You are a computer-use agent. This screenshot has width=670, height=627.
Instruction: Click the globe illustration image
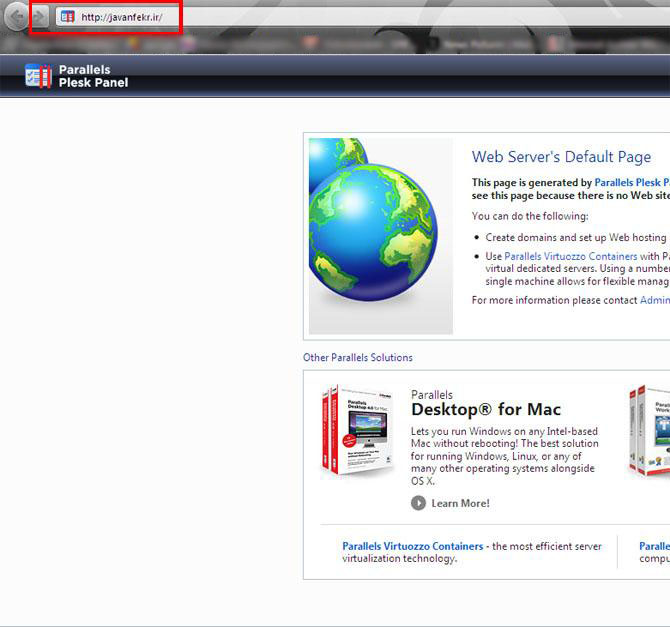[x=380, y=235]
